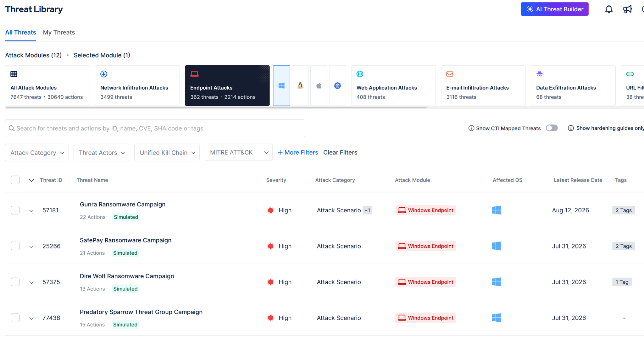Click the E-mail Infiltration envelope icon
The image size is (644, 338).
pos(450,74)
